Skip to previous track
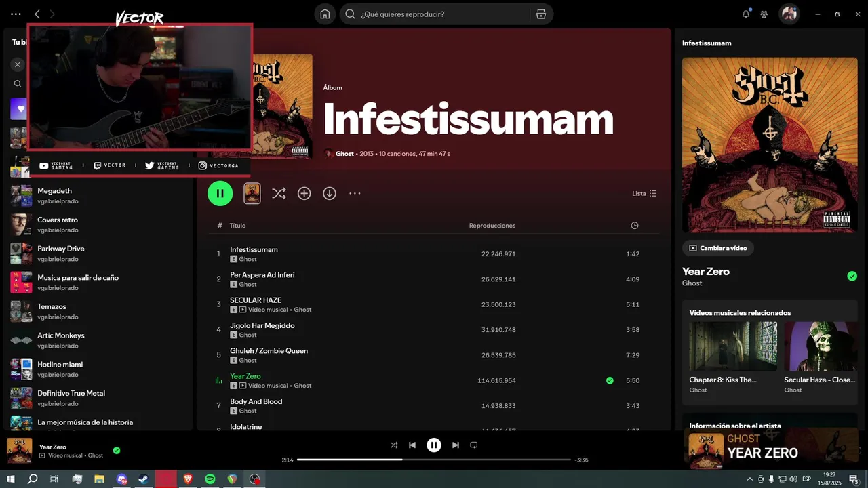 coord(412,445)
